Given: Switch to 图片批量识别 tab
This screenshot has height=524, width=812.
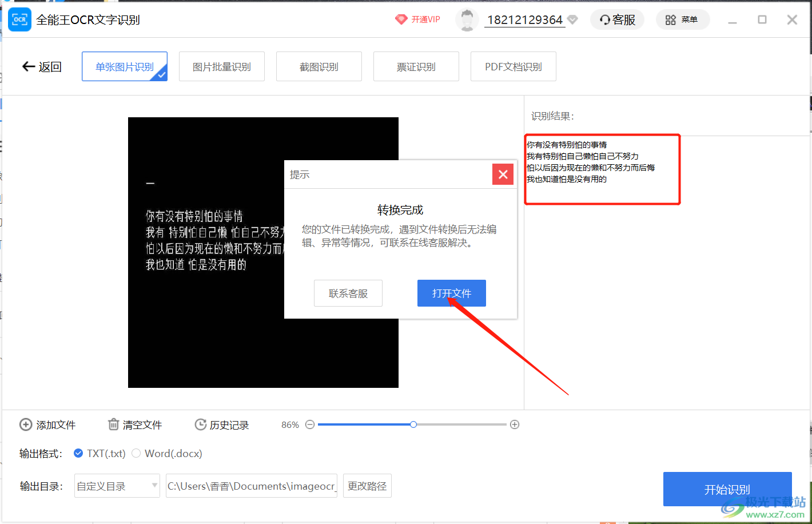Looking at the screenshot, I should (222, 66).
